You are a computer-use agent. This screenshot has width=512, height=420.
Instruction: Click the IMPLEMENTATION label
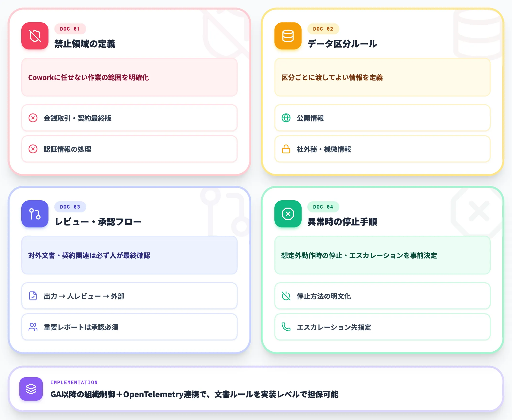pos(74,382)
